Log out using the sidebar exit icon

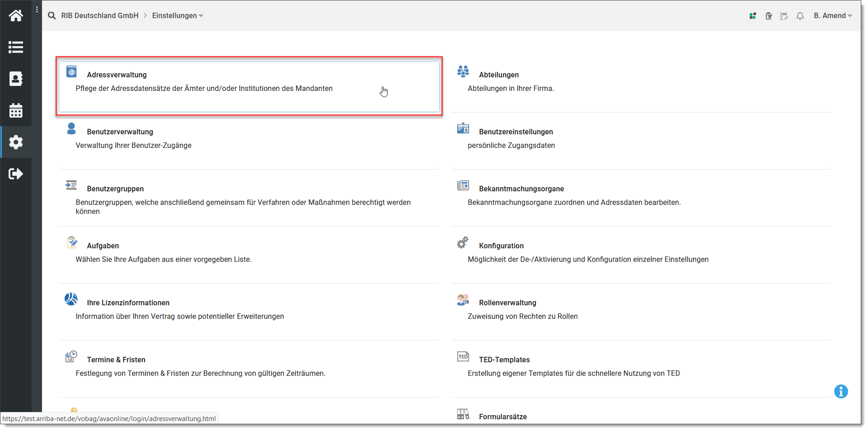tap(16, 174)
